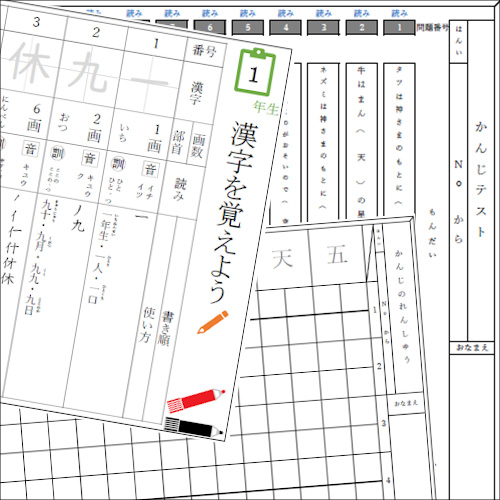Click the question column starting タツは神さま
Viewport: 500px width, 500px height.
click(x=399, y=139)
